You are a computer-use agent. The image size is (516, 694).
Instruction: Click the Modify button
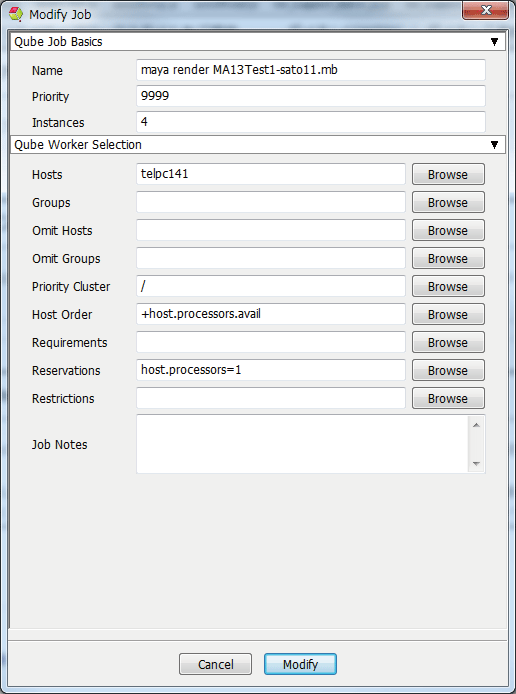[x=300, y=664]
